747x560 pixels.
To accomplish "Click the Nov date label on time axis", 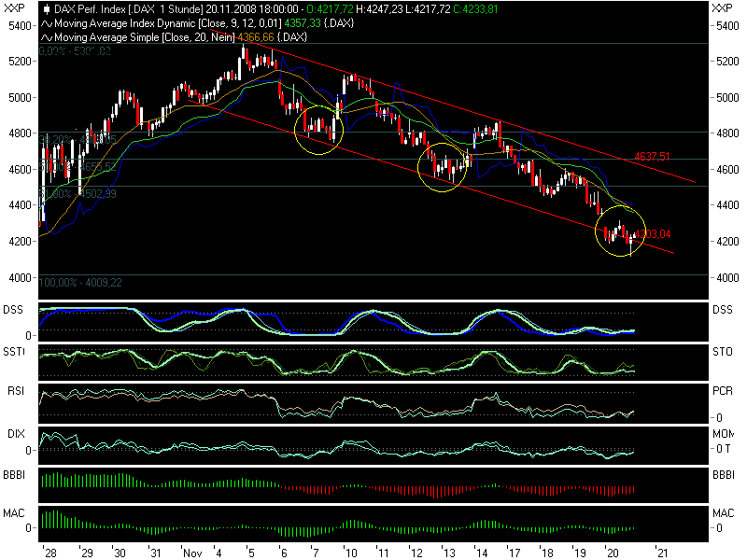I will [191, 553].
